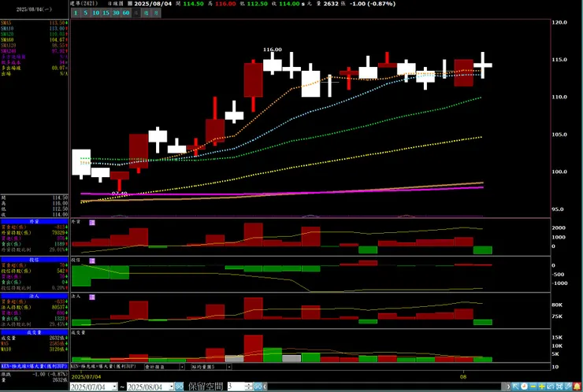The height and width of the screenshot is (392, 583).
Task: Select the 10-minute interval button
Action: 95,13
